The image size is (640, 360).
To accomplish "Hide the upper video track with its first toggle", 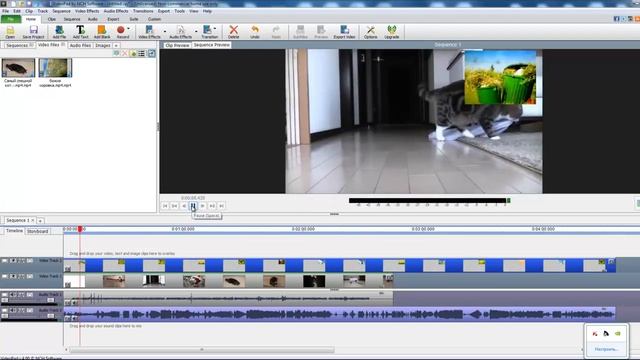I will coord(4,260).
